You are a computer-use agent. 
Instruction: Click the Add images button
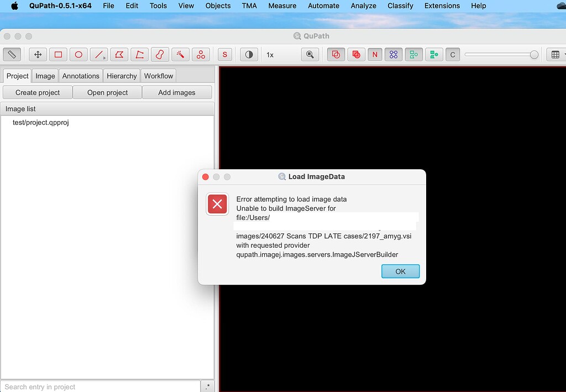tap(177, 92)
